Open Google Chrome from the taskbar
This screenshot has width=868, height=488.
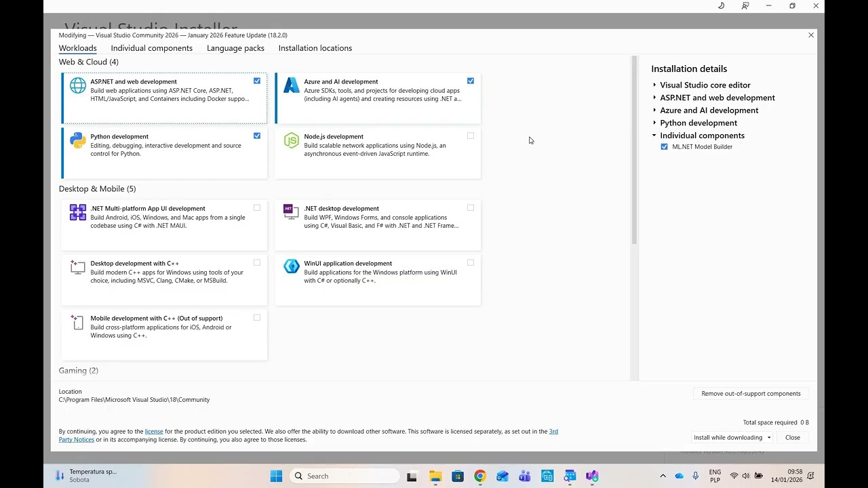pos(480,476)
